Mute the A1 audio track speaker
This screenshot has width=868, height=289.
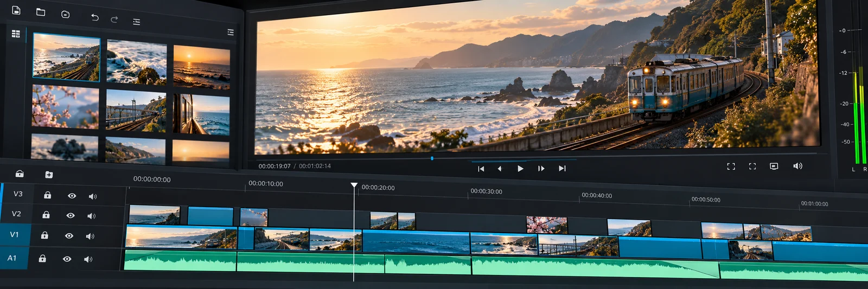(x=88, y=260)
